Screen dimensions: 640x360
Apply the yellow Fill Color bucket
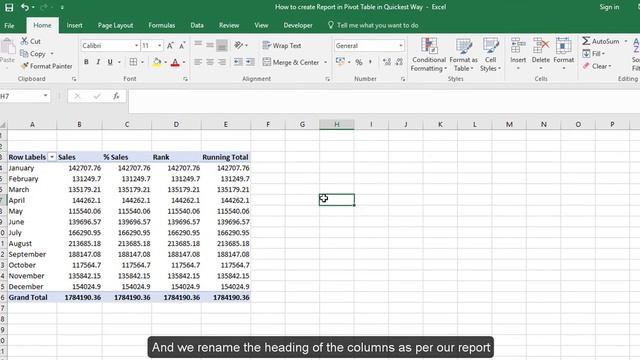(157, 62)
